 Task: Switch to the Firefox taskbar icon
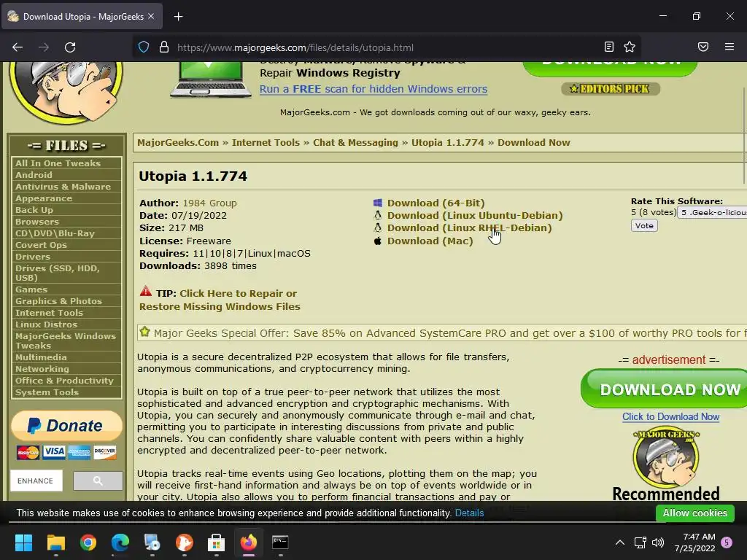pyautogui.click(x=248, y=542)
